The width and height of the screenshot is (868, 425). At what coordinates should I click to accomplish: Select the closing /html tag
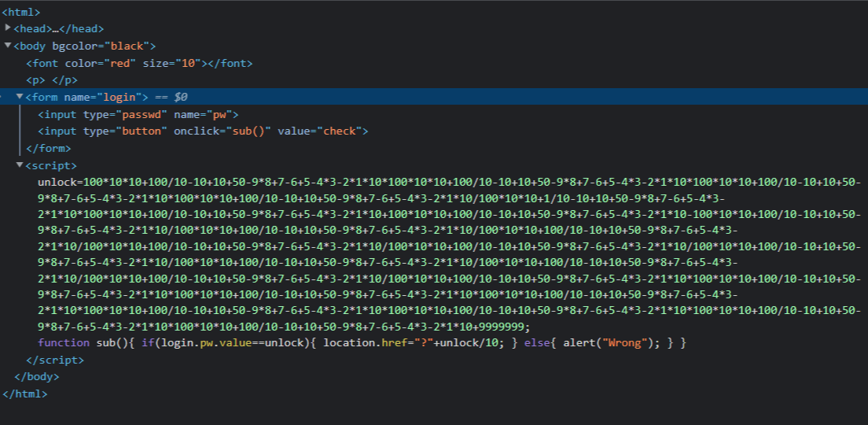point(24,394)
